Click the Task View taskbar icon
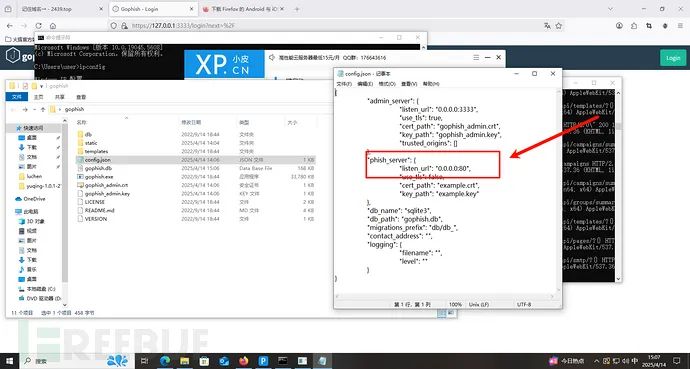This screenshot has width=690, height=369. coord(144,361)
